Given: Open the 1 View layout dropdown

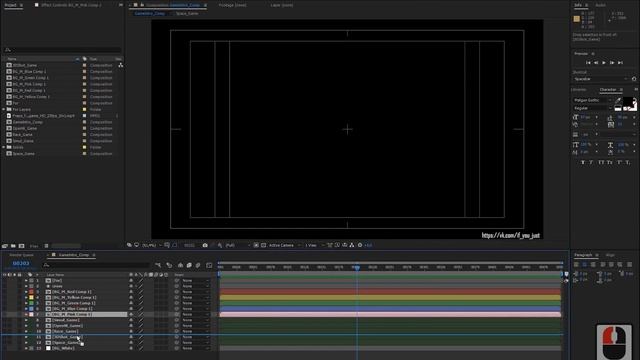Looking at the screenshot, I should click(313, 245).
